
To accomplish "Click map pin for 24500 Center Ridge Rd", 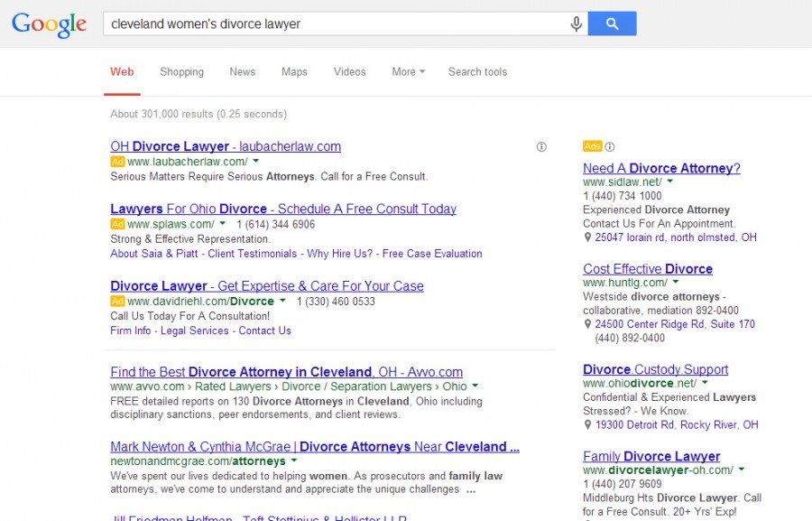I will [587, 324].
